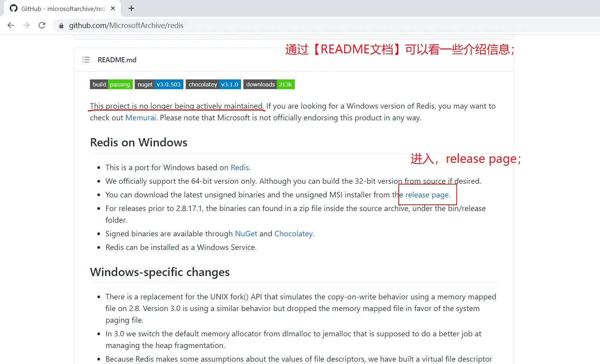Click the downloads 213k badge
This screenshot has height=364, width=600.
tap(269, 84)
